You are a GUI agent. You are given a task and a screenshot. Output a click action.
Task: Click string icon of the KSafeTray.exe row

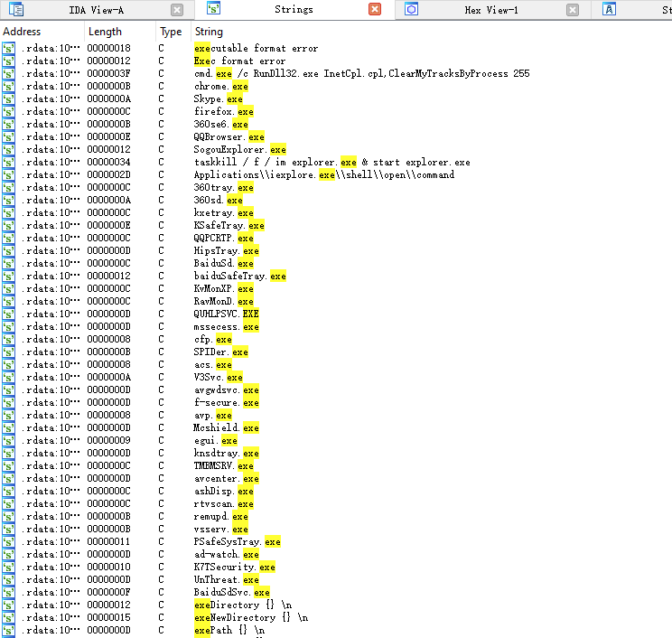click(8, 226)
